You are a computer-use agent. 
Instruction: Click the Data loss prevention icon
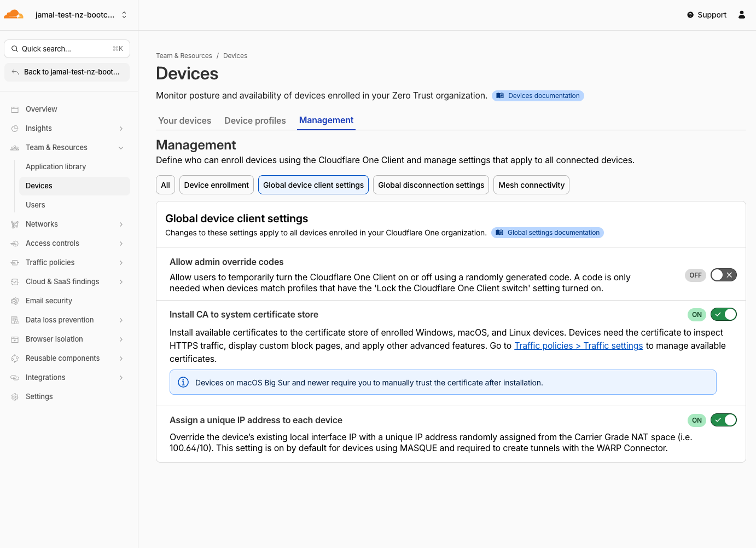pyautogui.click(x=15, y=320)
